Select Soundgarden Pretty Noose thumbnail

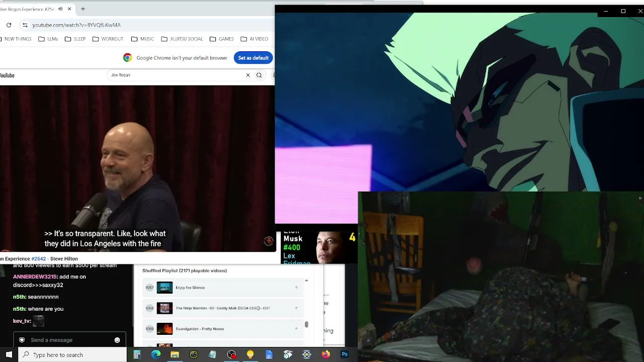[165, 329]
